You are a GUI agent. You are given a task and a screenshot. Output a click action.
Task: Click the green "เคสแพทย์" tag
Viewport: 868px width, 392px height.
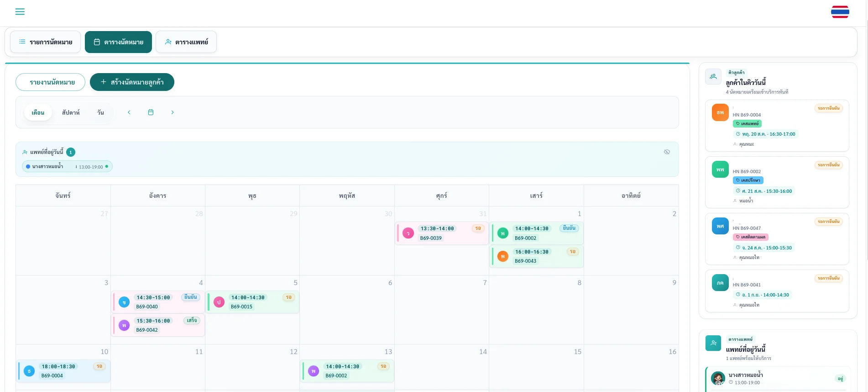(x=747, y=124)
